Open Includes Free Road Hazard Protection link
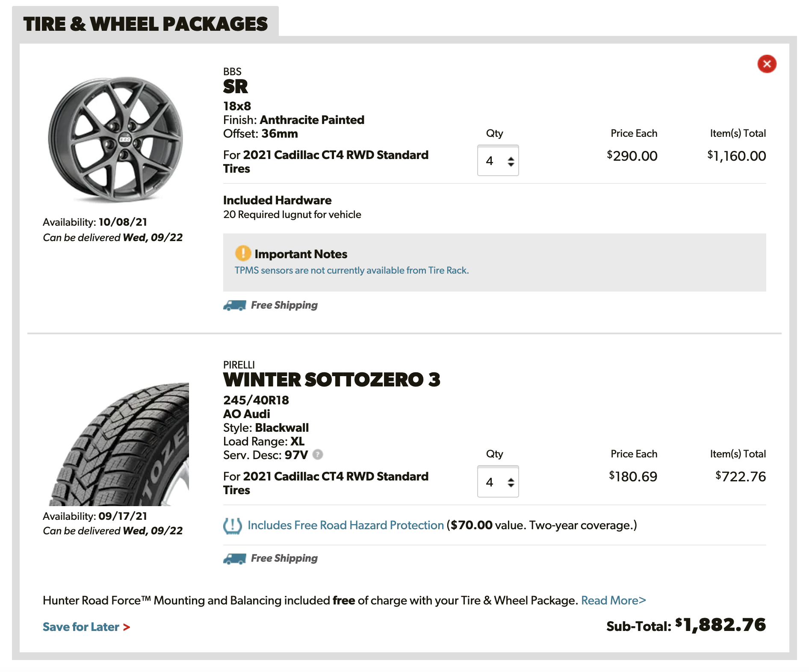The height and width of the screenshot is (672, 809). tap(345, 525)
